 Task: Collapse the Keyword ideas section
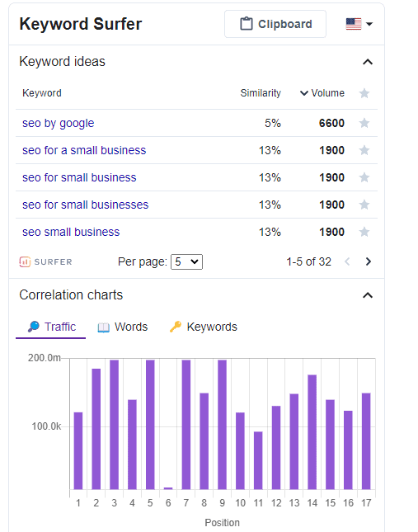click(368, 62)
